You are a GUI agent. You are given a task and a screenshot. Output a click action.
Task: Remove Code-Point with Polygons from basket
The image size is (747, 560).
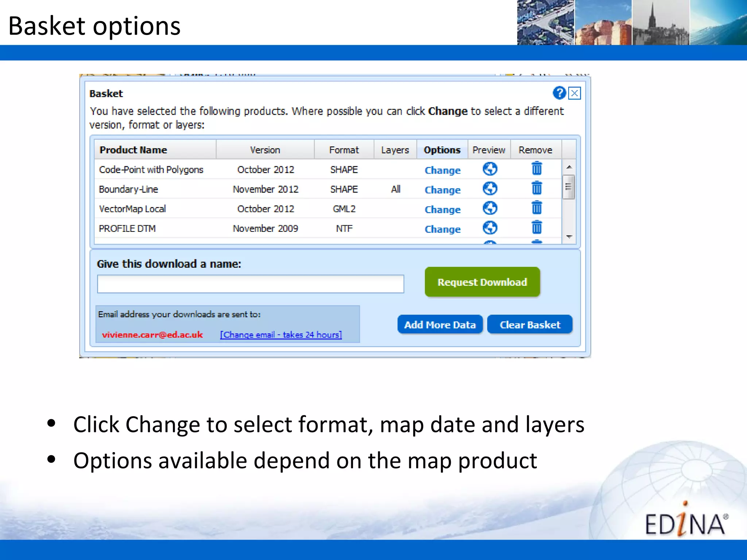point(537,168)
